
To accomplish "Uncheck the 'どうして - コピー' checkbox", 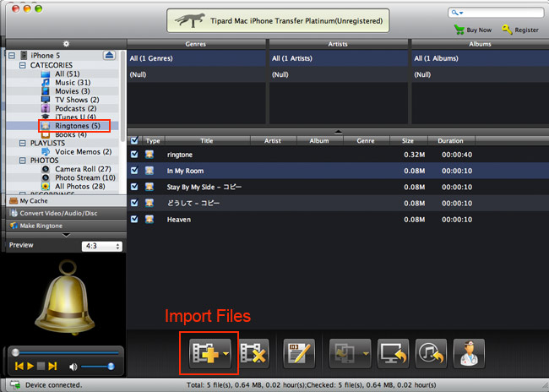I will tap(134, 203).
